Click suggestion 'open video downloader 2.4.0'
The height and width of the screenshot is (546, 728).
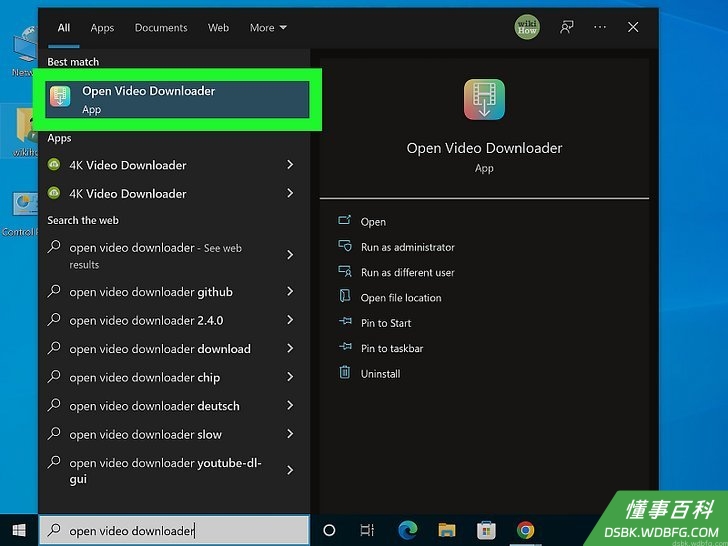pos(174,320)
